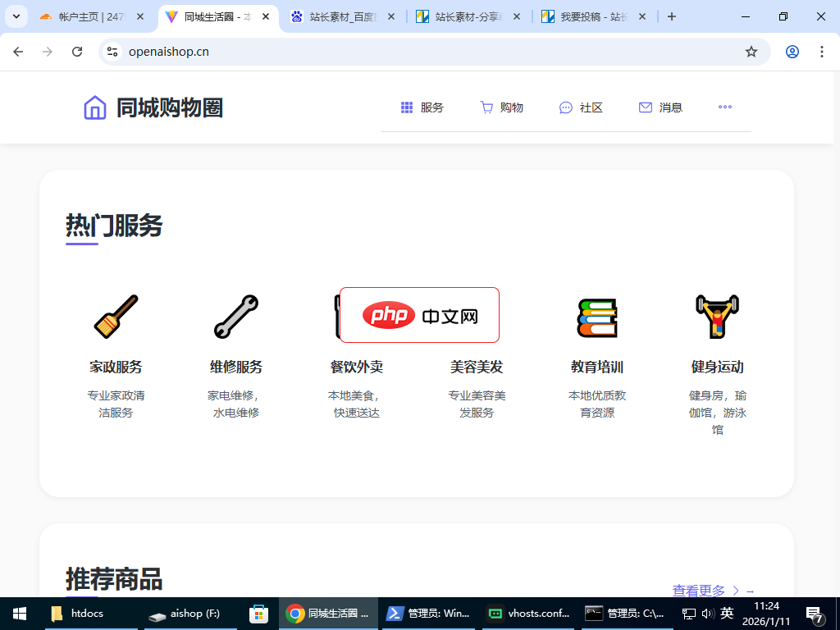The width and height of the screenshot is (840, 630).
Task: Click the envelope icon beside 消息
Action: 645,107
